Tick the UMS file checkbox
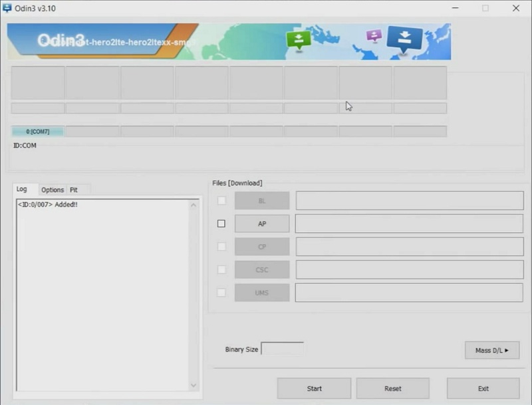This screenshot has height=405, width=532. coord(221,293)
